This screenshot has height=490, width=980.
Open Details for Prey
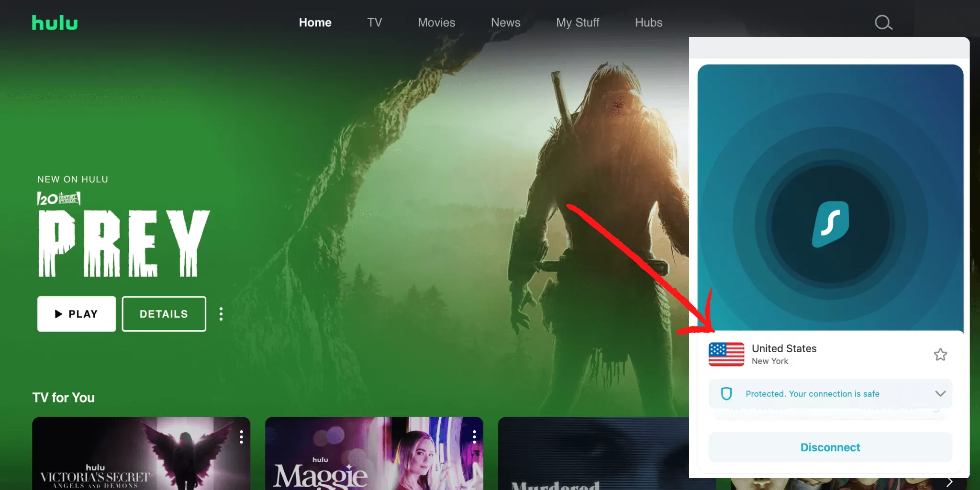(164, 314)
